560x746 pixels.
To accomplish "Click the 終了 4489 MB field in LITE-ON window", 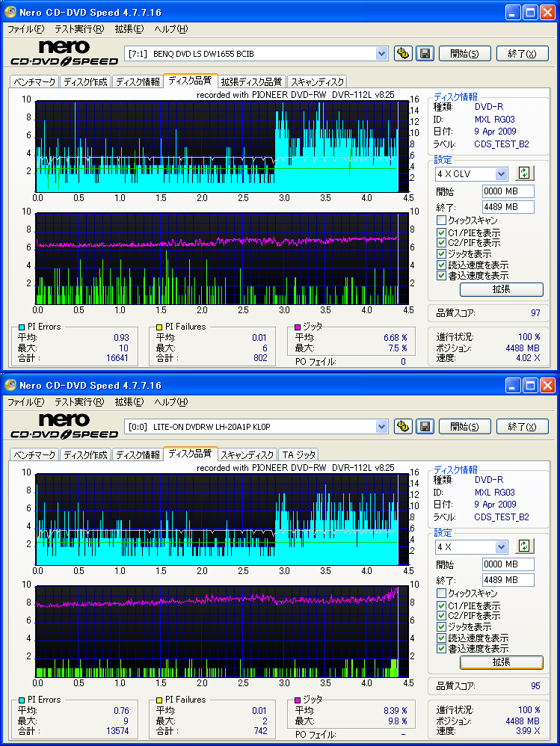I will click(508, 580).
